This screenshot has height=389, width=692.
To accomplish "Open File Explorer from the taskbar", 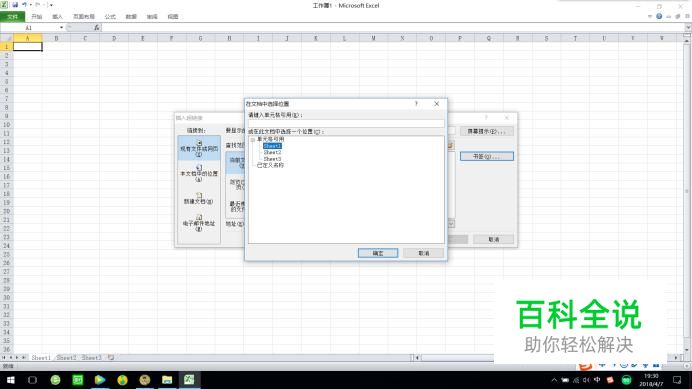I will pyautogui.click(x=167, y=380).
